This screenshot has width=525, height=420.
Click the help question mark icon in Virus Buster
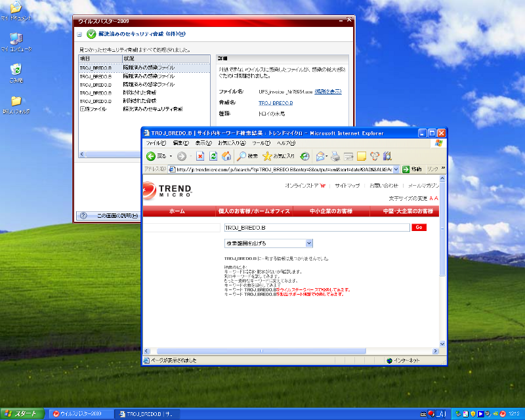click(83, 216)
